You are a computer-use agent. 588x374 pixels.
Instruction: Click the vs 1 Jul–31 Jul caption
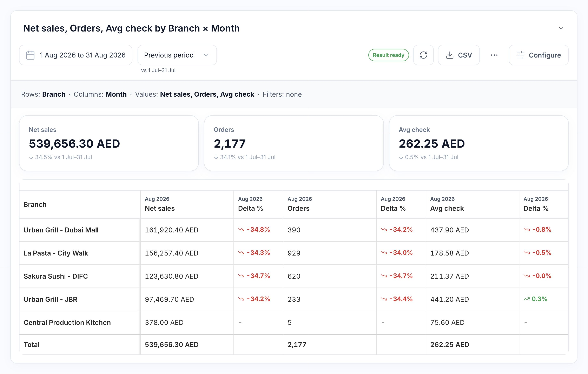[x=158, y=70]
